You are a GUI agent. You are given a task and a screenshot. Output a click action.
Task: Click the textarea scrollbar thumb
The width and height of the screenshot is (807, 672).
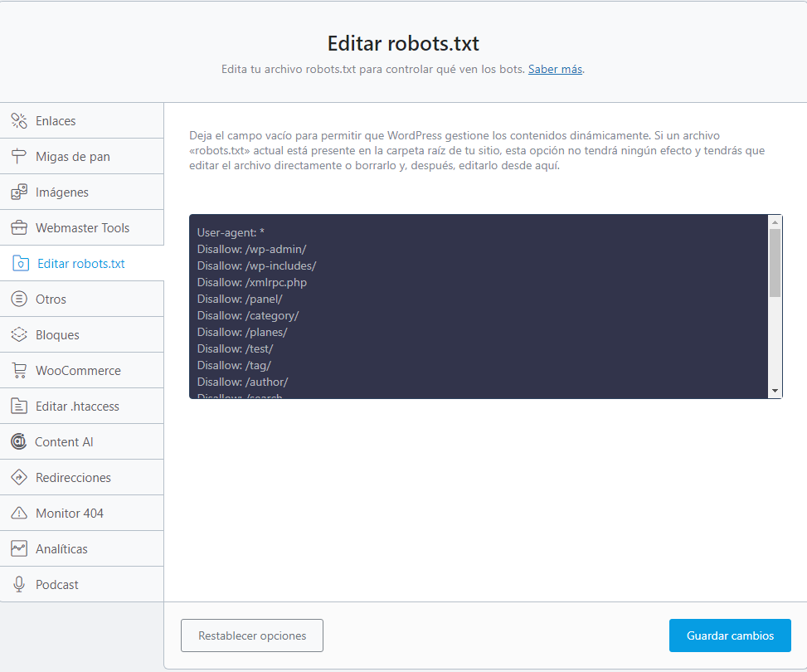pyautogui.click(x=775, y=263)
